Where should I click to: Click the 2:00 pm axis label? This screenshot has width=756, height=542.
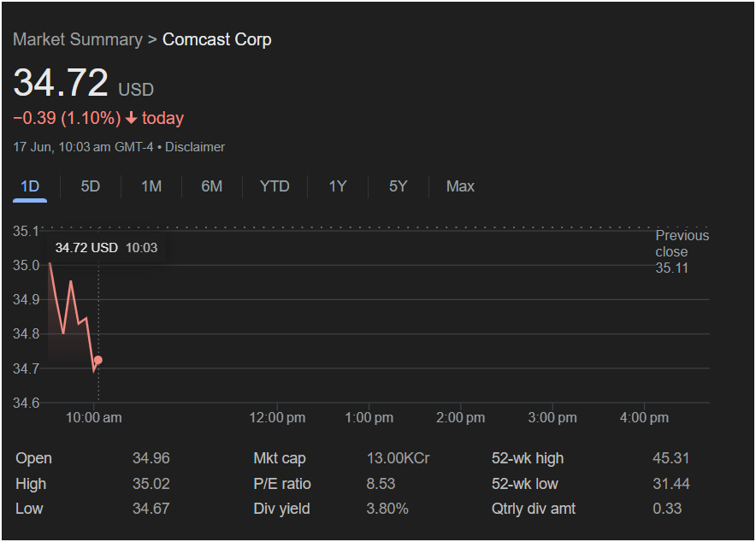460,418
